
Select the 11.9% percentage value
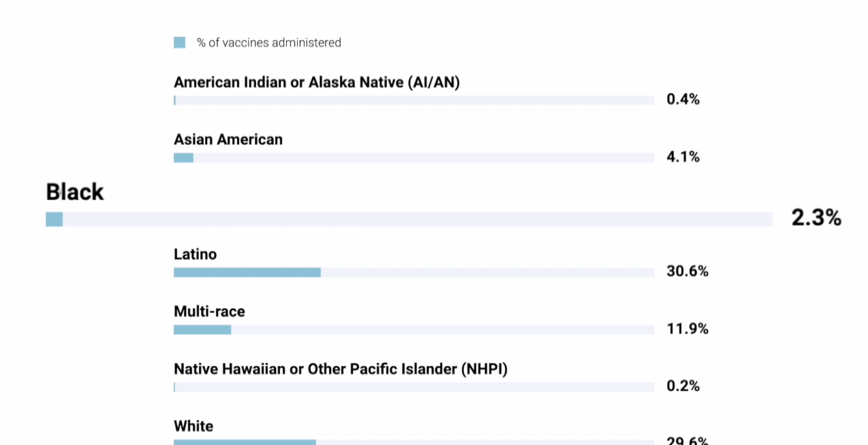tap(687, 328)
